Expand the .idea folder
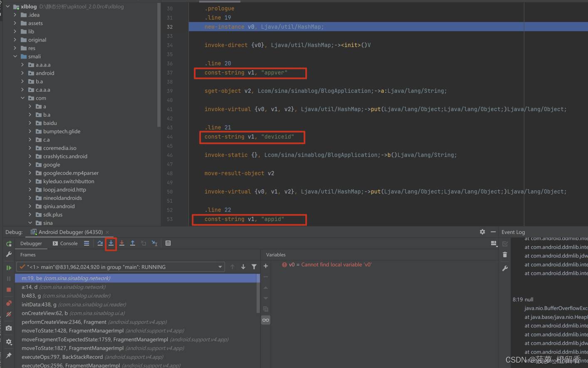The height and width of the screenshot is (368, 588). [x=15, y=15]
